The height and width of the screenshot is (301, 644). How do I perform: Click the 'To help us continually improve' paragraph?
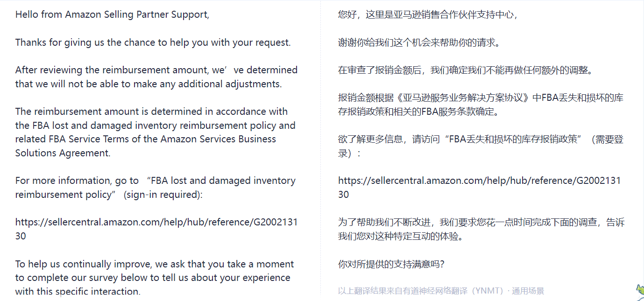tap(155, 278)
